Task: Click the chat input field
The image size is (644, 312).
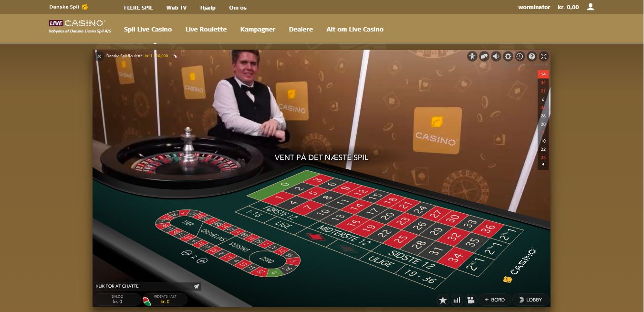Action: point(143,286)
